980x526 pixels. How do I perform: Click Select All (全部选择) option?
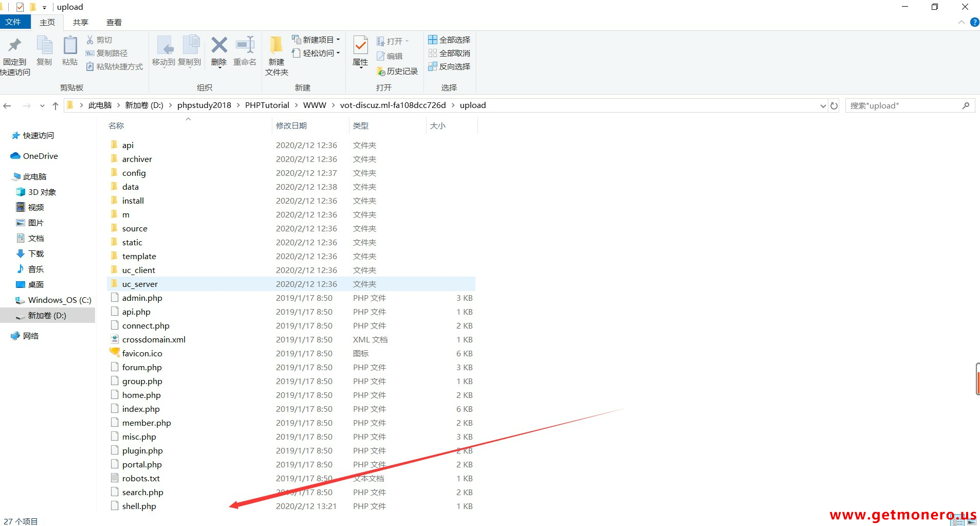(449, 40)
